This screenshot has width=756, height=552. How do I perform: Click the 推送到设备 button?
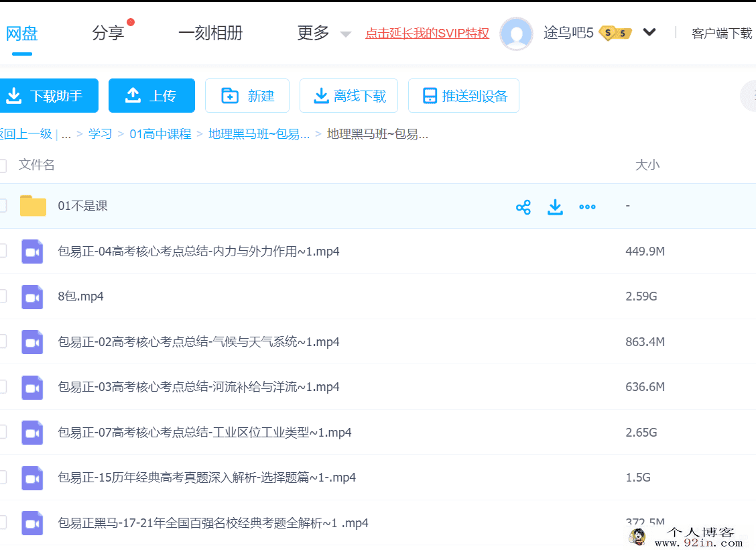click(464, 95)
